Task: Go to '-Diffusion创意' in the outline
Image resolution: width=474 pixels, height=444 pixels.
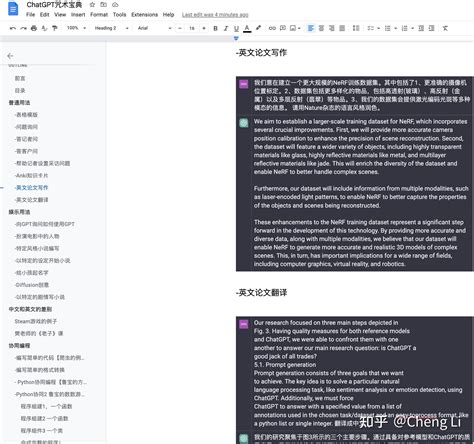Action: tap(32, 285)
